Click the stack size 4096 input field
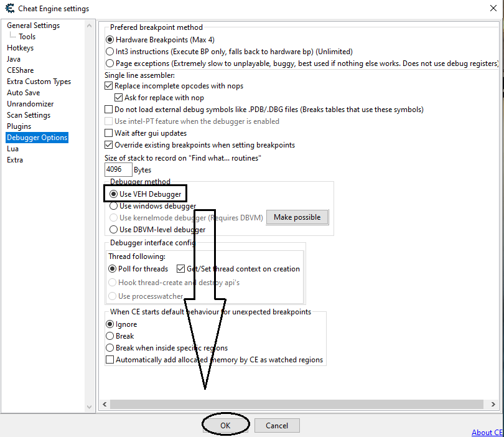 click(x=118, y=169)
